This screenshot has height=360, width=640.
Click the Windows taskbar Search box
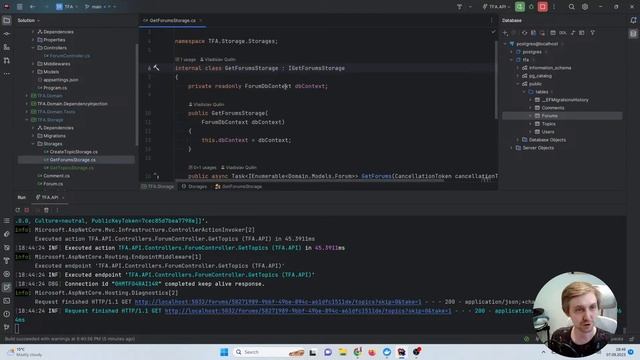click(x=270, y=352)
